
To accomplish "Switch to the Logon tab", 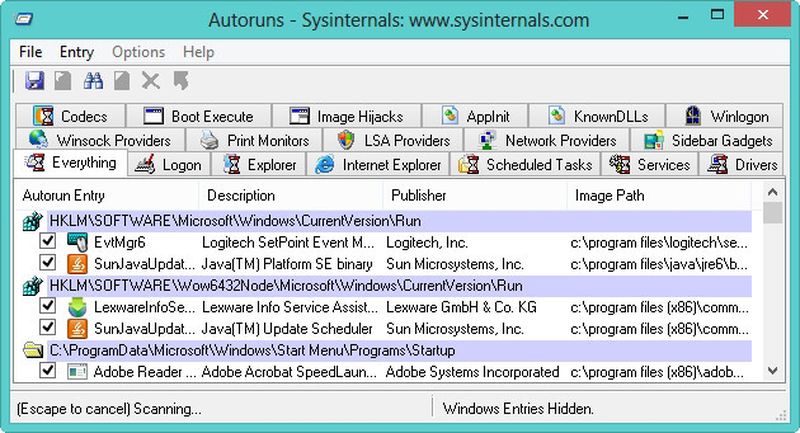I will [x=169, y=165].
